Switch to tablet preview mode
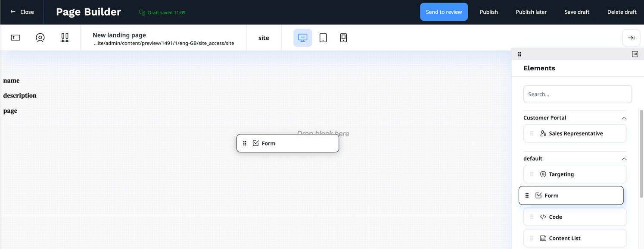 323,38
